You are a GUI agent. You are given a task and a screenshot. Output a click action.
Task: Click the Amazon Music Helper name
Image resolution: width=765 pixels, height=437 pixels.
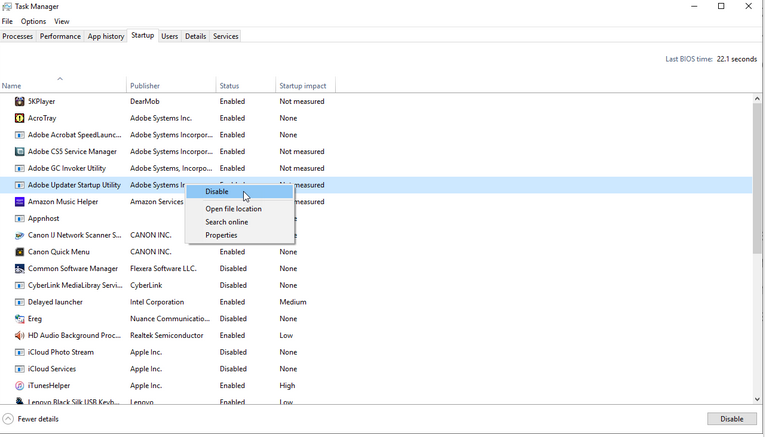[63, 201]
